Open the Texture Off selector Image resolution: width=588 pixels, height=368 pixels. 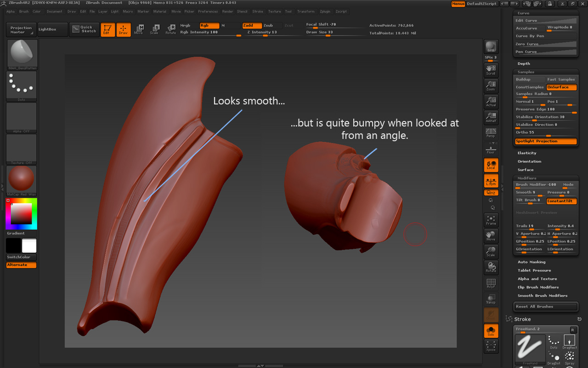[22, 149]
